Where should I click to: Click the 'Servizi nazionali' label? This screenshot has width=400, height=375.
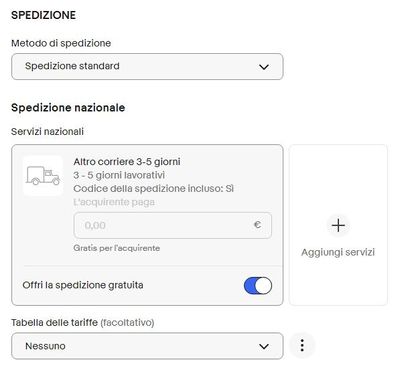(47, 132)
